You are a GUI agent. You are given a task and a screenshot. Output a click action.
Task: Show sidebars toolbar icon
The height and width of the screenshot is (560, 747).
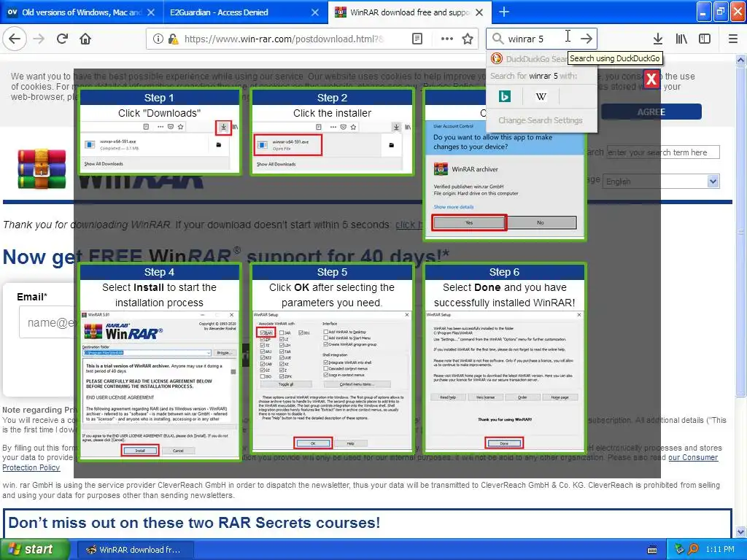[705, 39]
